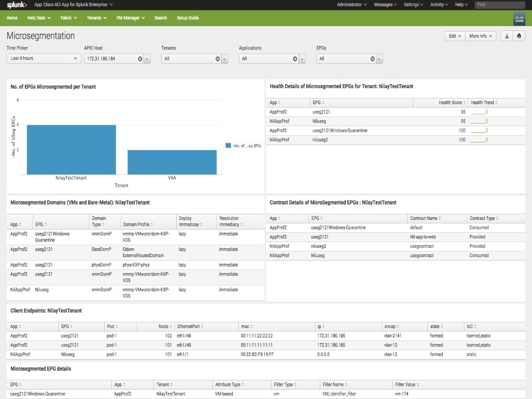
Task: Print dashboard using the printer icon
Action: pos(519,36)
